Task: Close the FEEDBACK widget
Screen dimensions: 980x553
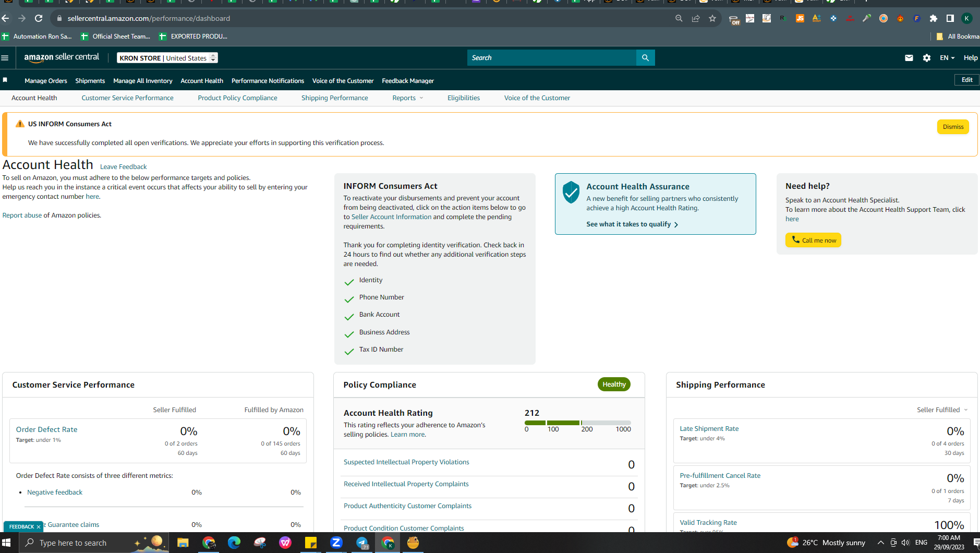Action: point(39,527)
